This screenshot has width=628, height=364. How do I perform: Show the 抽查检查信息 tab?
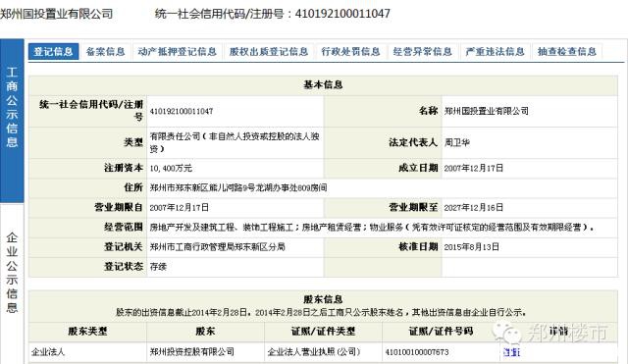tap(567, 52)
